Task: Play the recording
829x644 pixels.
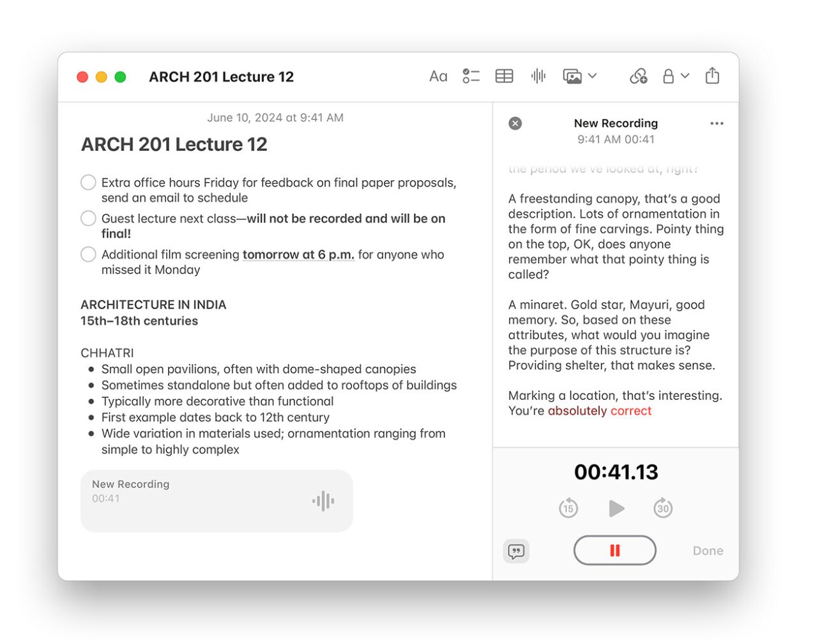Action: (616, 509)
